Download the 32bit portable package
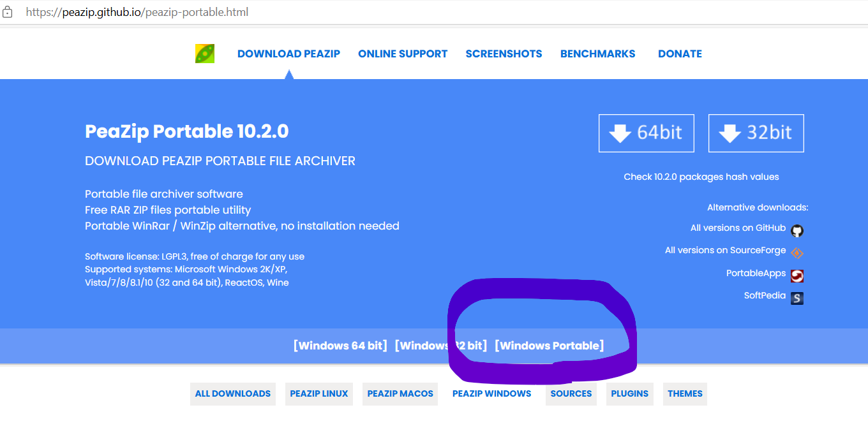The width and height of the screenshot is (868, 426). click(x=756, y=133)
